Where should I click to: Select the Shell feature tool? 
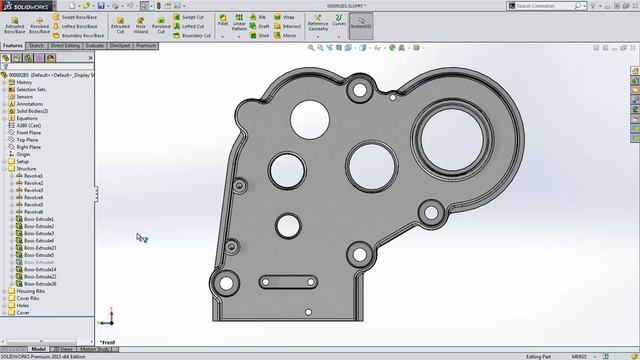259,36
